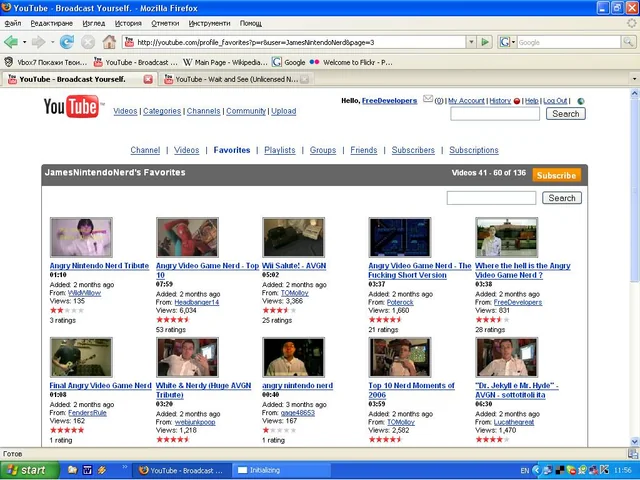This screenshot has height=480, width=640.
Task: Close the active YouTube tab
Action: coord(148,79)
